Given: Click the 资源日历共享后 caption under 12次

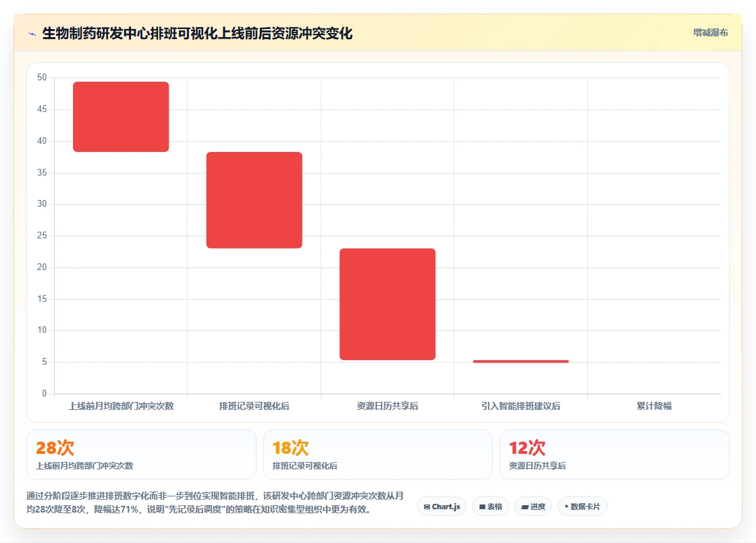Looking at the screenshot, I should click(537, 466).
